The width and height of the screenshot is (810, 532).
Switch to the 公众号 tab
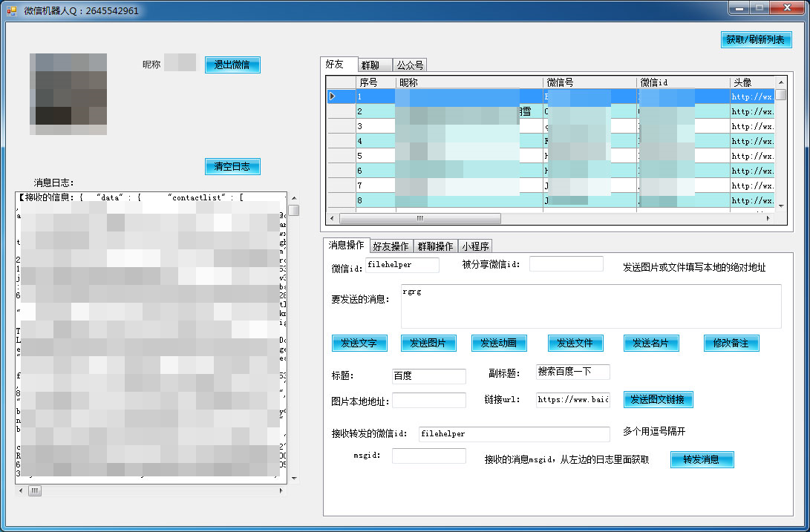(x=408, y=65)
